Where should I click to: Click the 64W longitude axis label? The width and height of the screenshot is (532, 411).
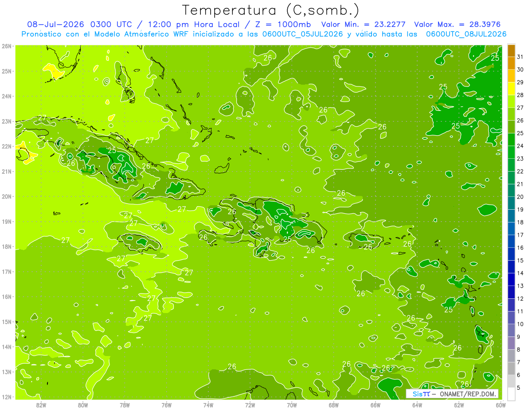coord(417,405)
